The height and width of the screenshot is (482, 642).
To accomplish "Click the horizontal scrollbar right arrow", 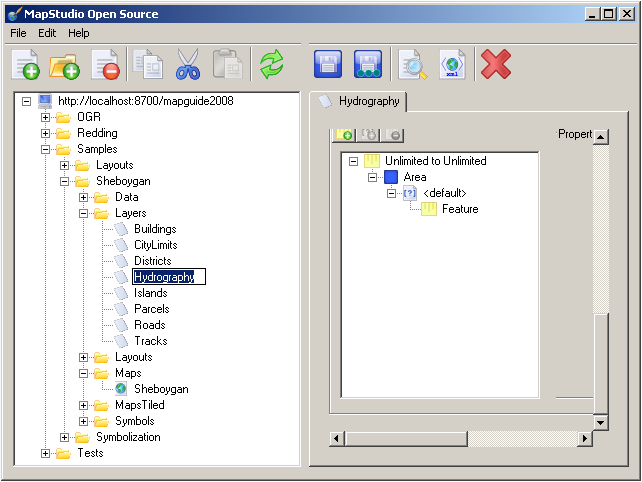I will tap(584, 439).
